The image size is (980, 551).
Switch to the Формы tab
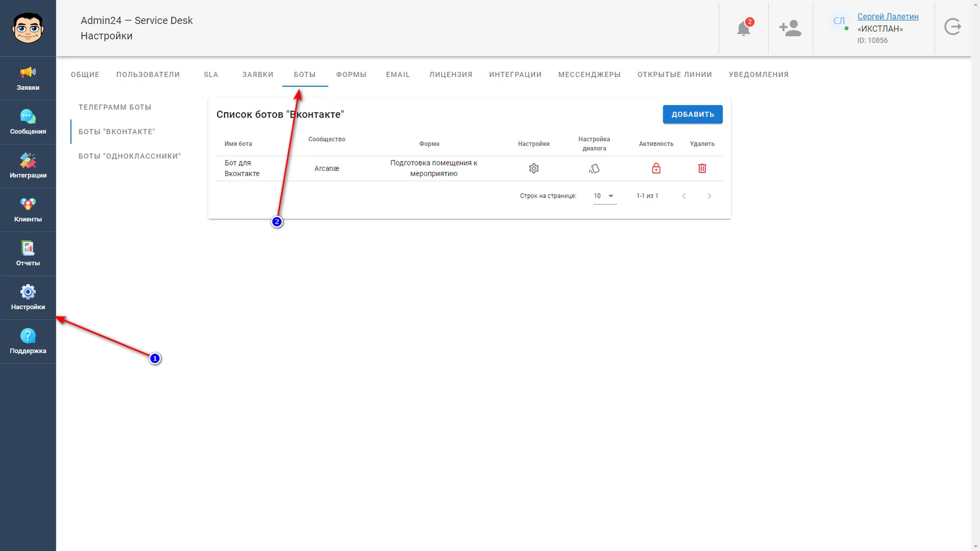tap(351, 75)
